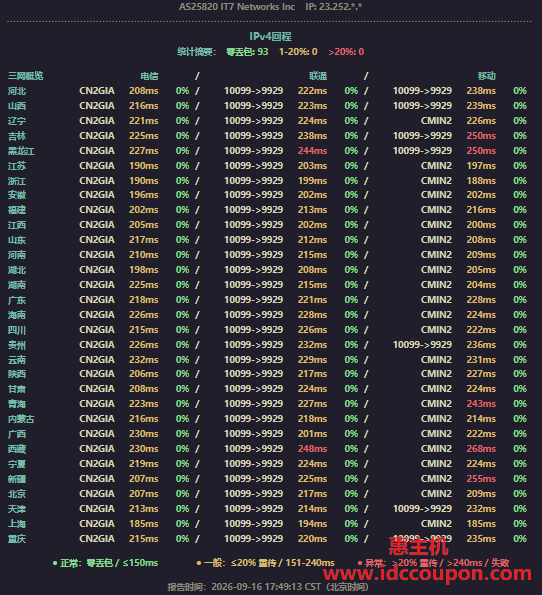The image size is (542, 595).
Task: Select the "西藏" province row label
Action: (x=17, y=449)
